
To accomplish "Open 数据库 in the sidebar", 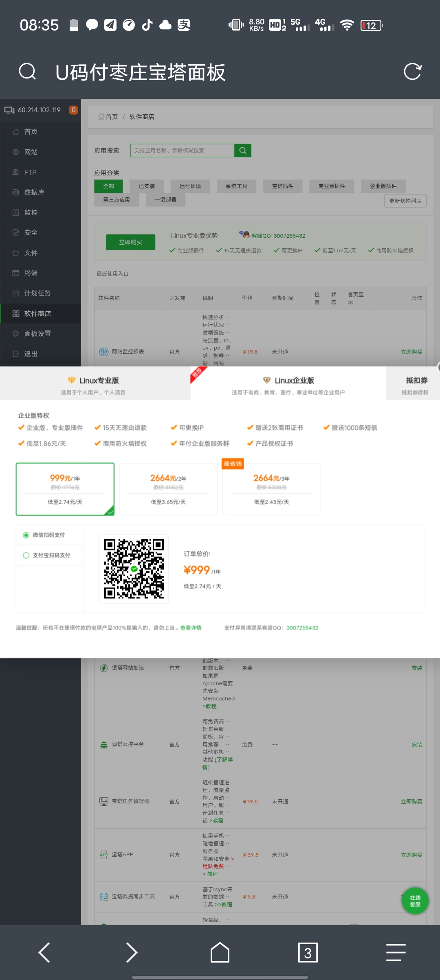I will click(x=41, y=192).
